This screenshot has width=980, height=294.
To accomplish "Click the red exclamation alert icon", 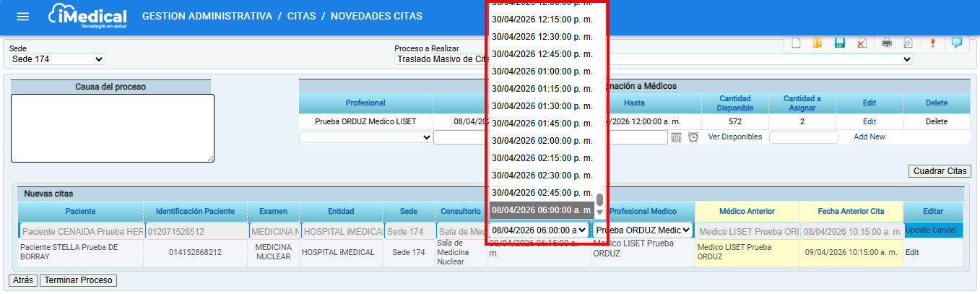I will point(932,43).
